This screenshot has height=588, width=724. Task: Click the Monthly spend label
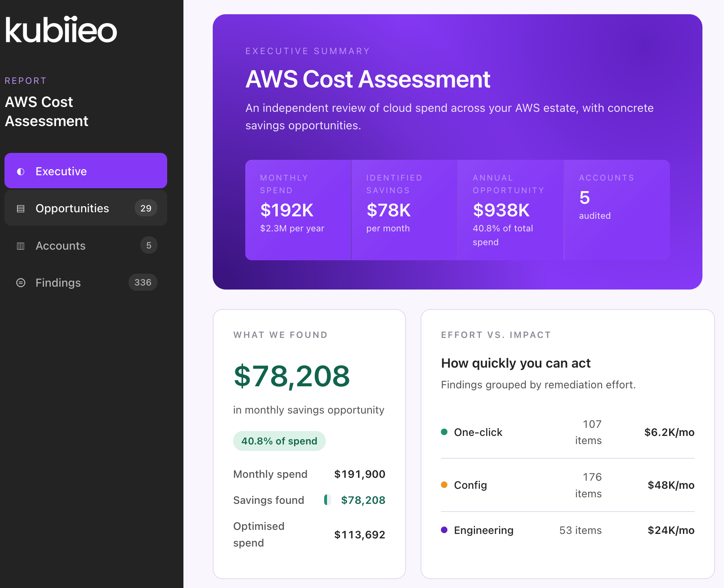coord(270,474)
